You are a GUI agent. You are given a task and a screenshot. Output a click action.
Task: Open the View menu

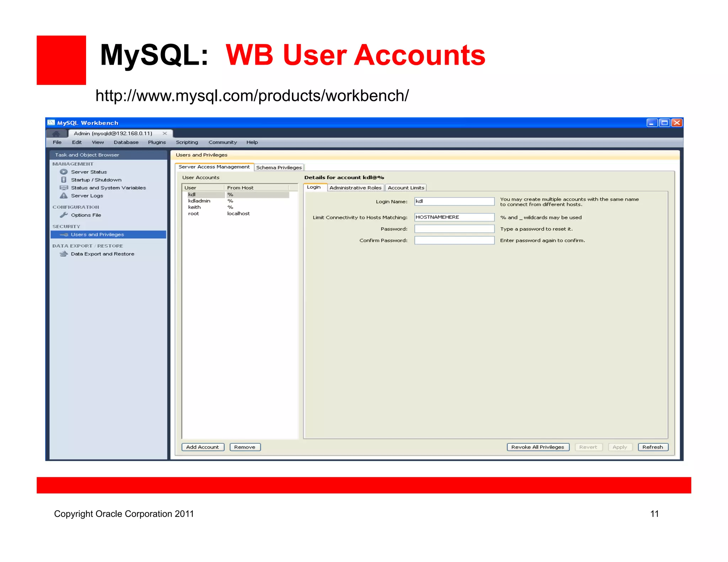[98, 142]
